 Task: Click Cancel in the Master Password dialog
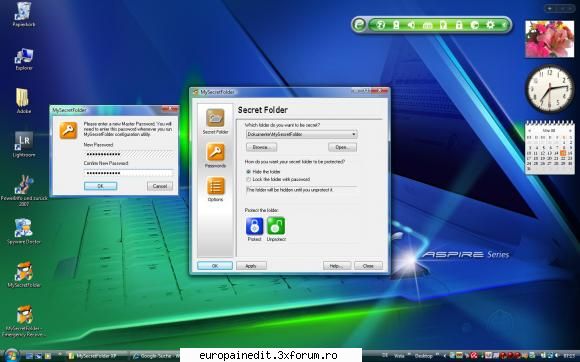(x=160, y=186)
